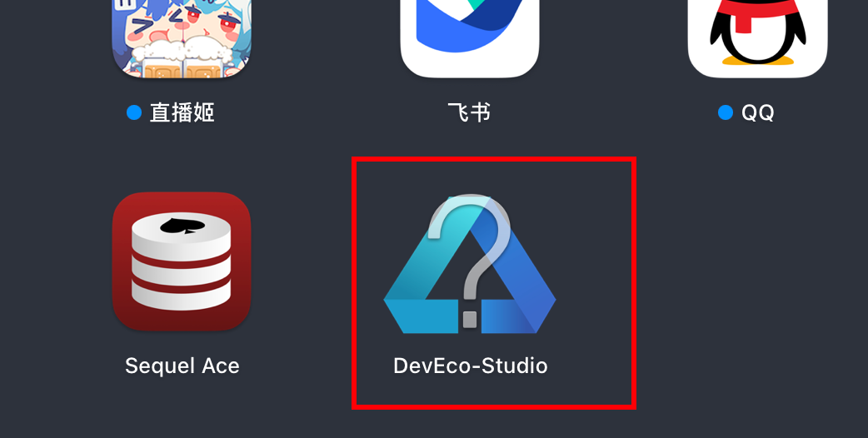Select the 直播姬 name label
The width and height of the screenshot is (868, 438).
pyautogui.click(x=182, y=112)
